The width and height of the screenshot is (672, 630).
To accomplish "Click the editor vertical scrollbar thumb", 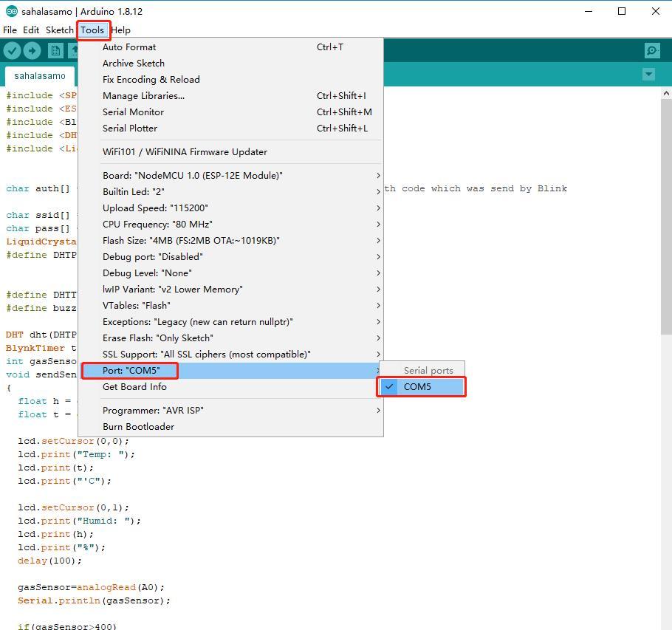I will point(666,216).
